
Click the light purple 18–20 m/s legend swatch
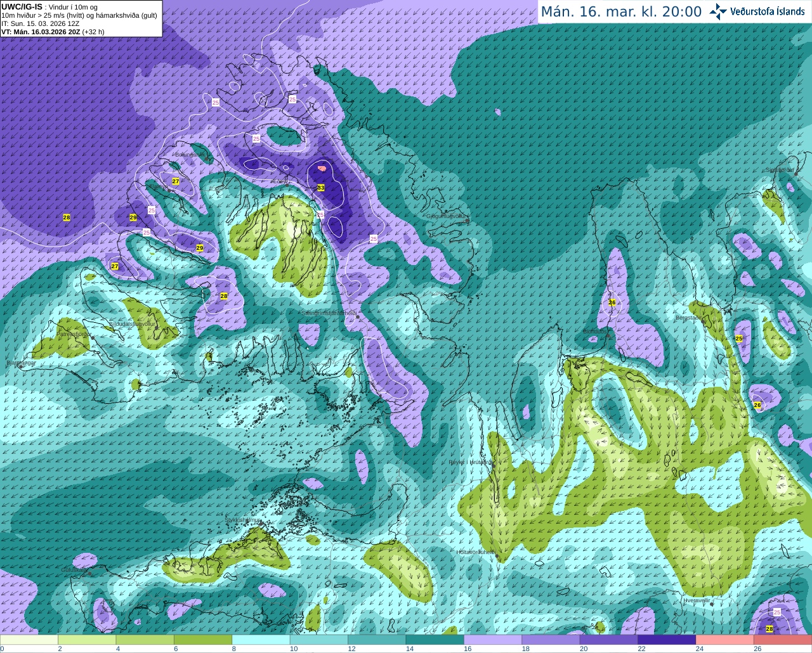[551, 640]
